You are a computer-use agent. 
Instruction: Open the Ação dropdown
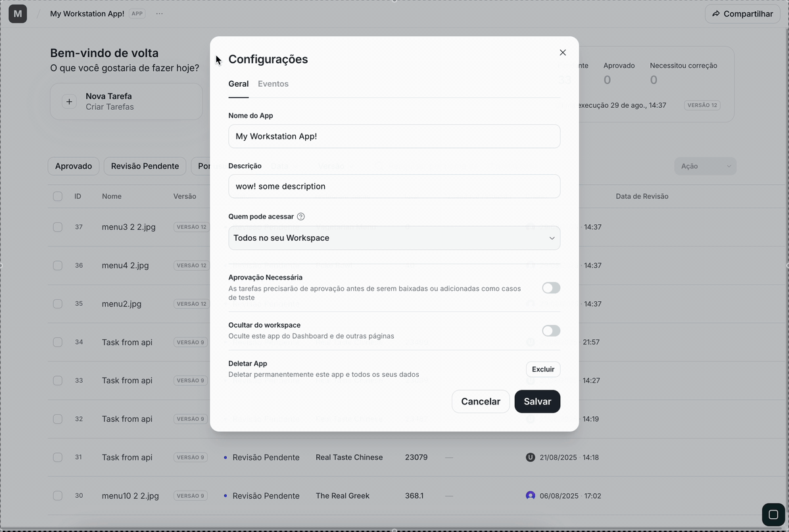coord(704,166)
